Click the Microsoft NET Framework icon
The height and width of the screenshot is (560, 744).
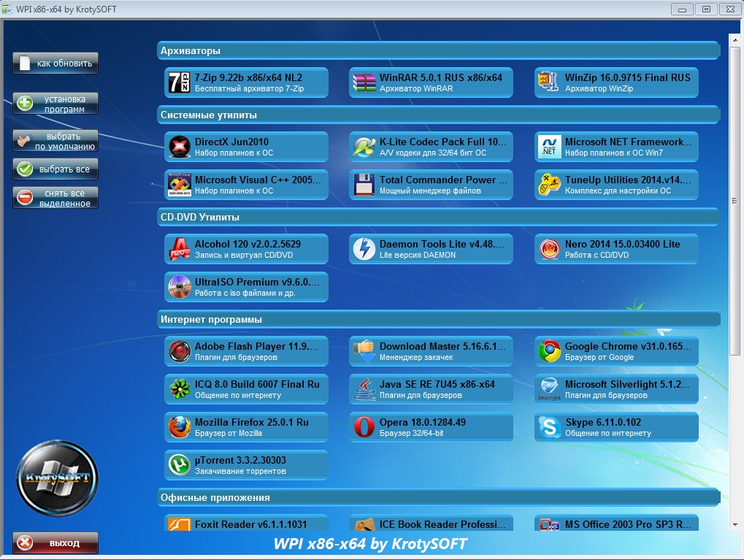(549, 147)
